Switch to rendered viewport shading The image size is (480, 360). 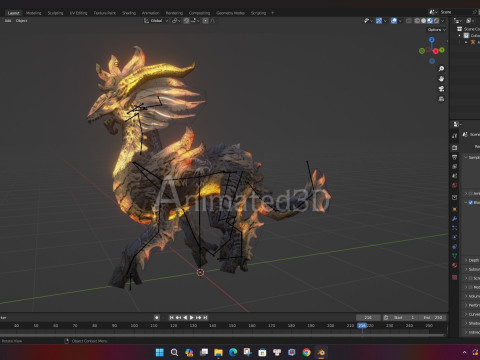click(436, 21)
